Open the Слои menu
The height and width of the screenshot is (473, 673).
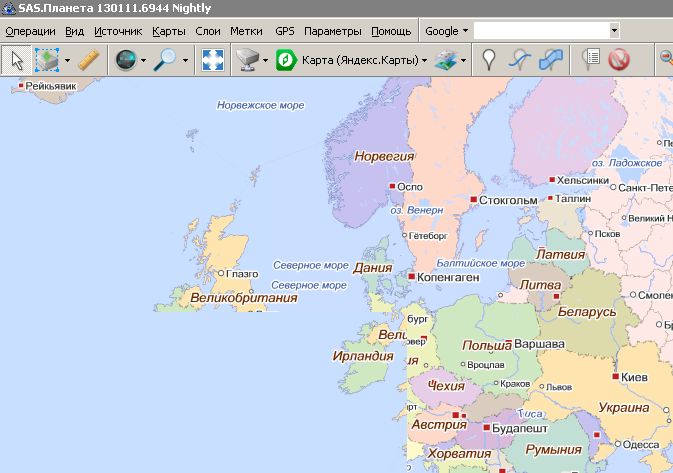[x=208, y=31]
